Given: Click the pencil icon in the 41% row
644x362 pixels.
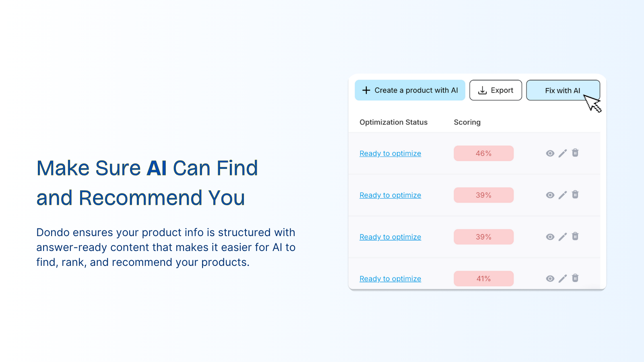Looking at the screenshot, I should tap(563, 279).
